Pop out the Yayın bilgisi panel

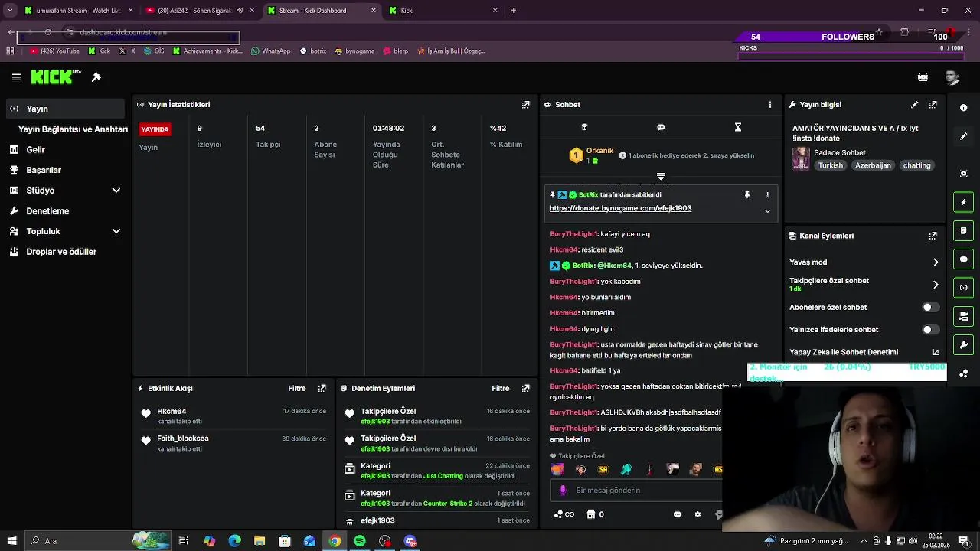pos(933,105)
